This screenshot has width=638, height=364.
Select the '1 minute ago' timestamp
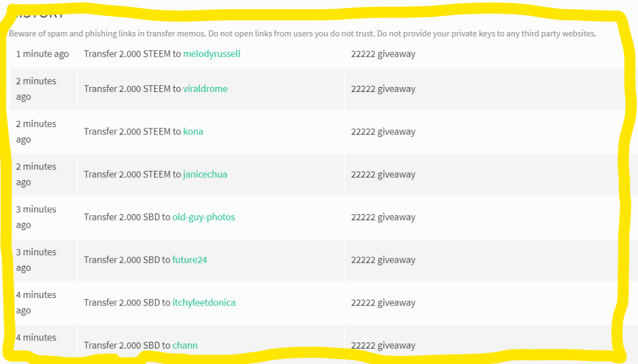click(43, 54)
